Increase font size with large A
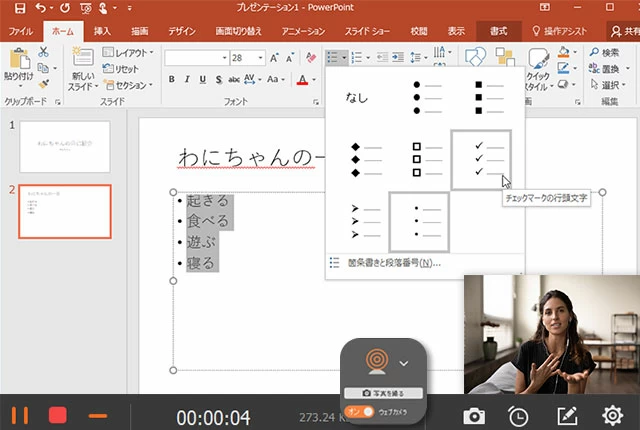640x430 pixels. [274, 58]
